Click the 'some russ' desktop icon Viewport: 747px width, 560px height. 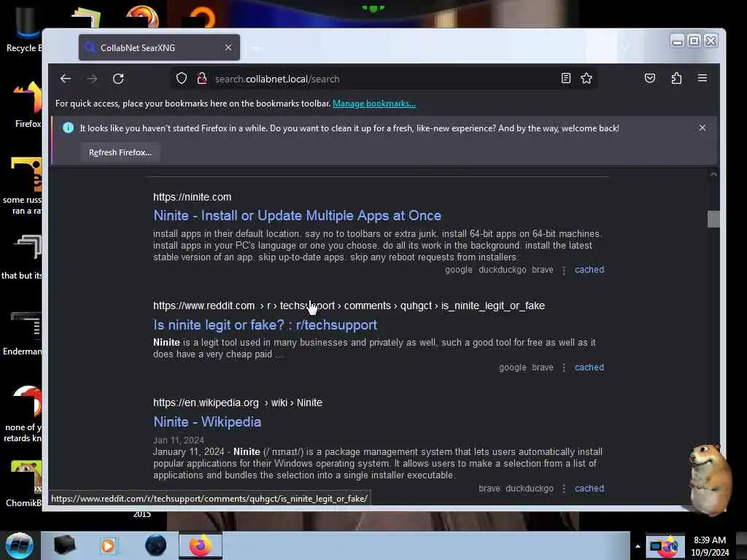pyautogui.click(x=23, y=186)
